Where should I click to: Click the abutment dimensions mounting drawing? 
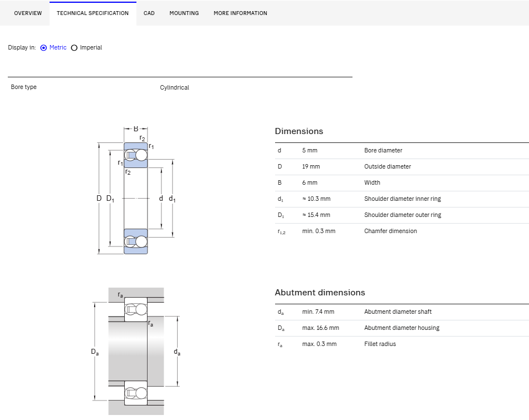tap(136, 351)
